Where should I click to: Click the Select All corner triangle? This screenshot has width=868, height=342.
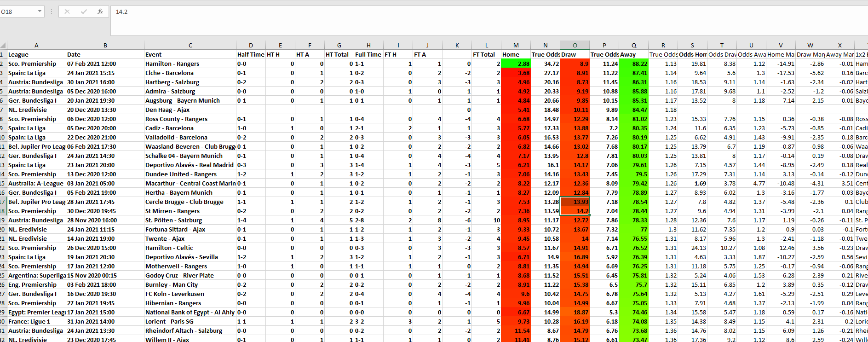tap(3, 45)
